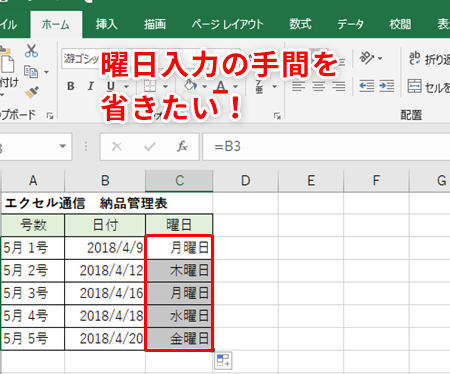The width and height of the screenshot is (450, 374).
Task: Open the Borders dropdown arrow
Action: [166, 87]
